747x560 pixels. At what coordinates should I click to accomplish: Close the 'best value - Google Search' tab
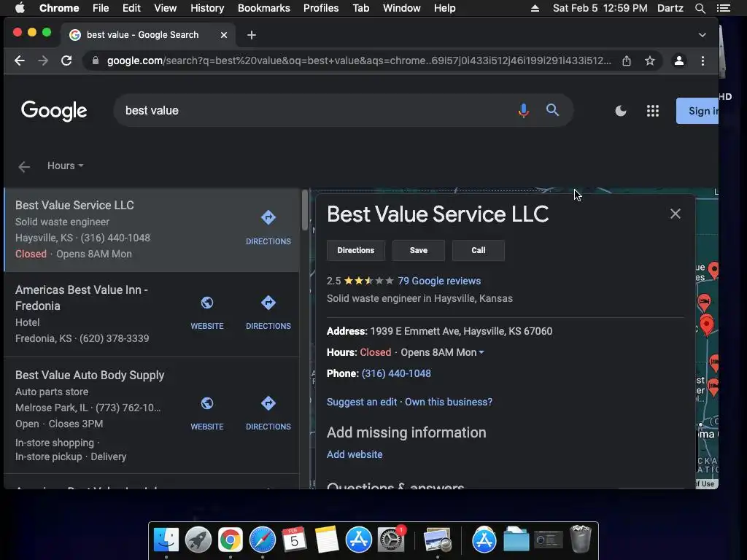223,35
